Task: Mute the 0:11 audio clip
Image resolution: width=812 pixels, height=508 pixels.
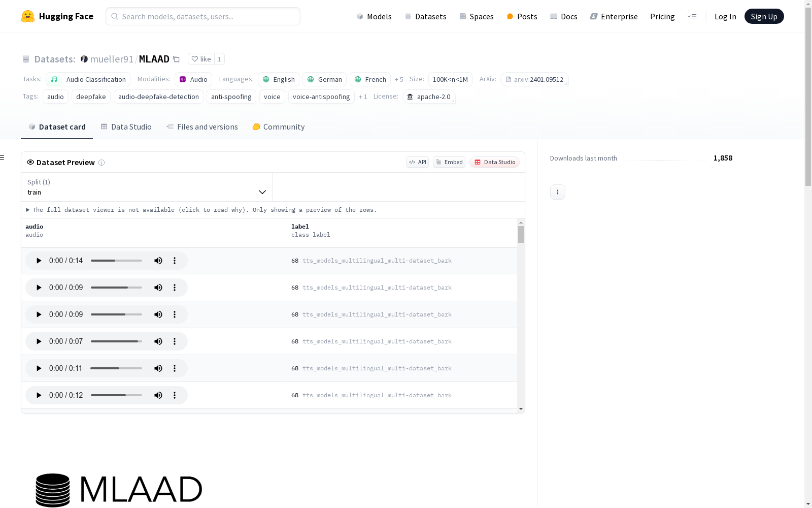Action: (x=158, y=368)
